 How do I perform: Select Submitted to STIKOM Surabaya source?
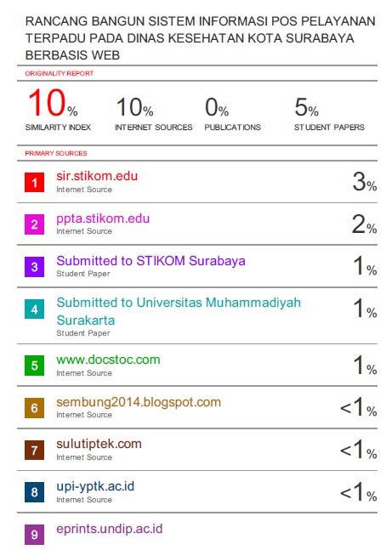click(151, 261)
